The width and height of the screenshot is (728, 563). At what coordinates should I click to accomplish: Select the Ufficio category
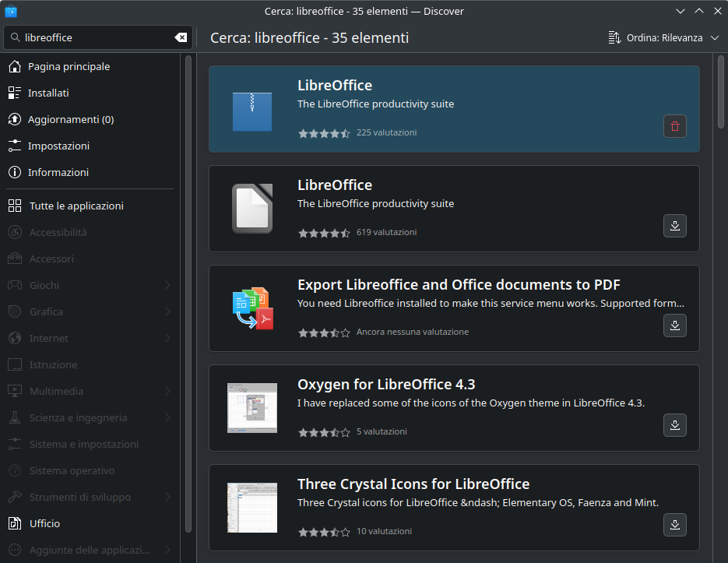44,524
